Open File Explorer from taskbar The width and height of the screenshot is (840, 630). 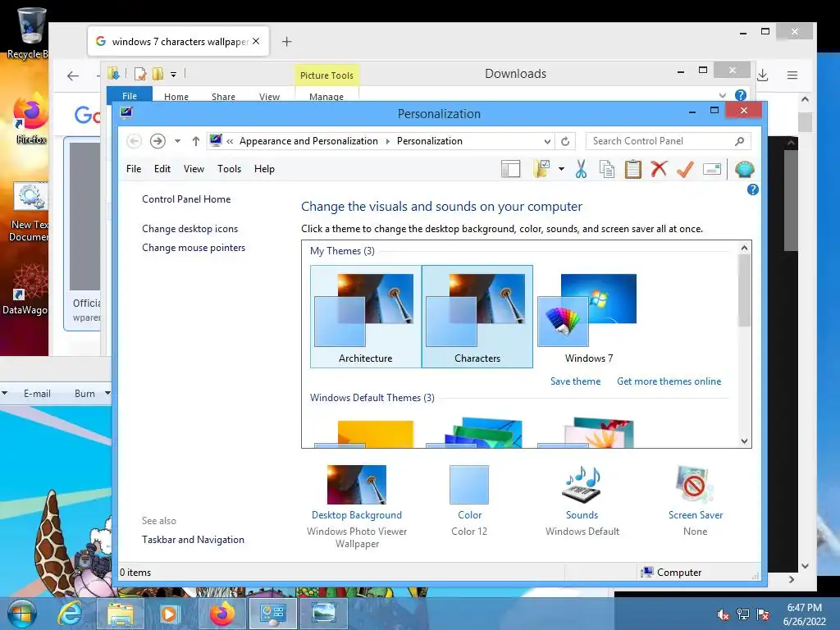(121, 614)
